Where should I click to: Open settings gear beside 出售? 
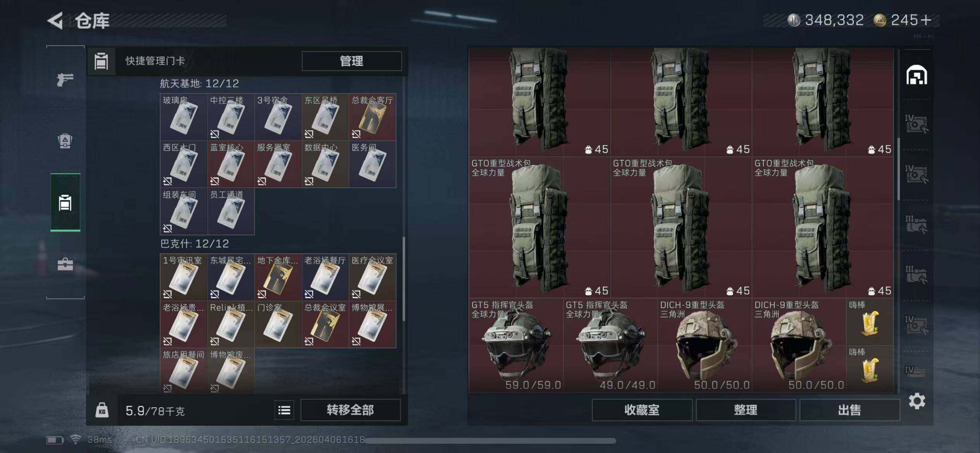click(917, 401)
